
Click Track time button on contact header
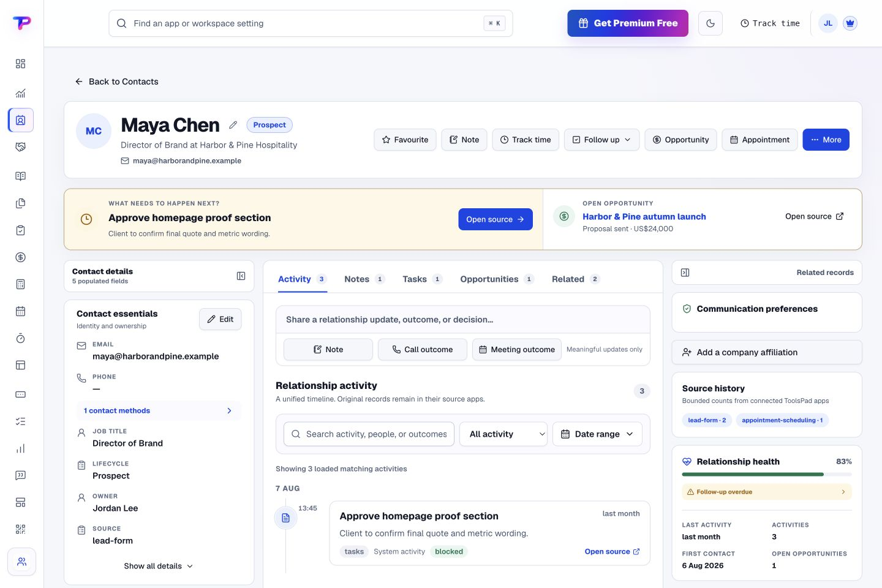coord(526,140)
